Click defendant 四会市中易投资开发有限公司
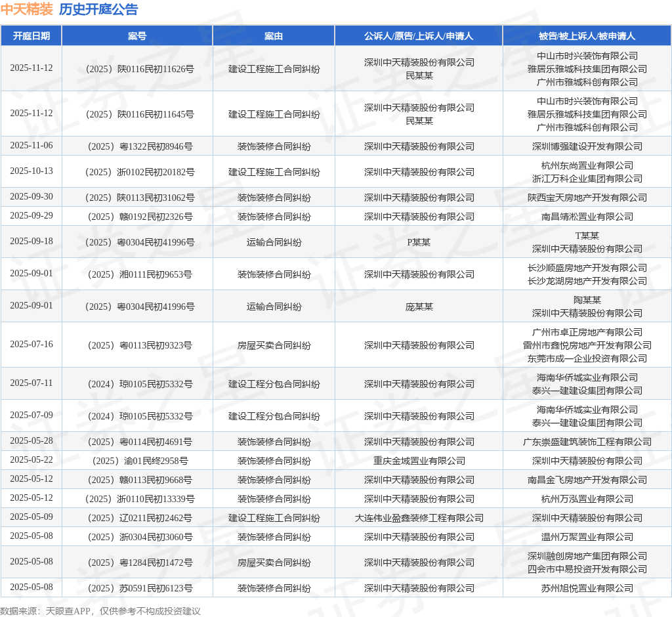Image resolution: width=672 pixels, height=617 pixels. coord(587,569)
